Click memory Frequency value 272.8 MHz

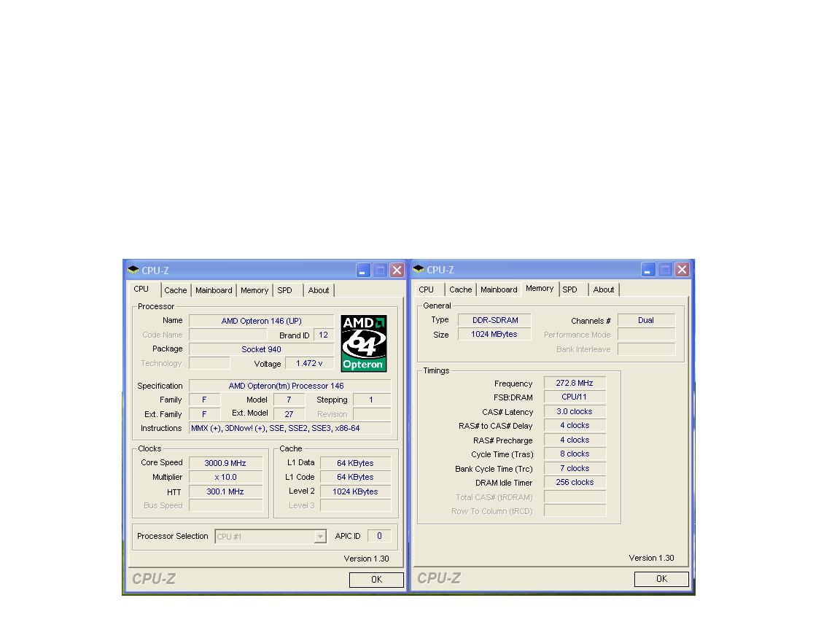(x=575, y=383)
